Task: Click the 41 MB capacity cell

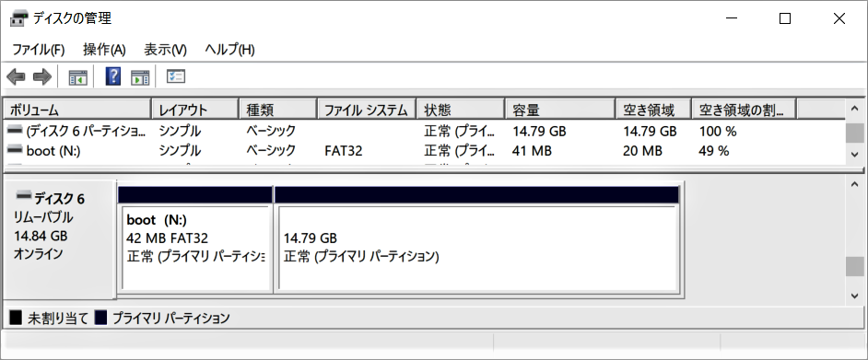Action: pos(532,150)
